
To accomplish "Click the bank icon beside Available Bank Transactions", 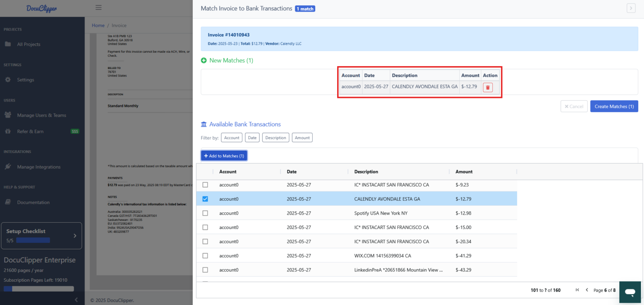I will click(x=204, y=124).
